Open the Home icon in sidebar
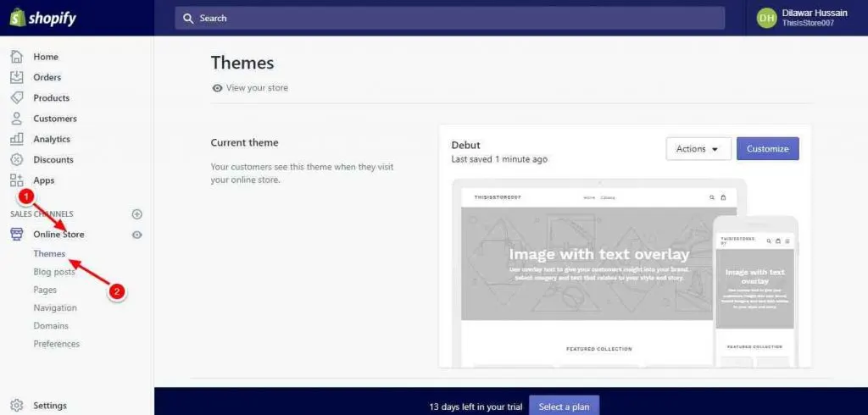 (17, 57)
